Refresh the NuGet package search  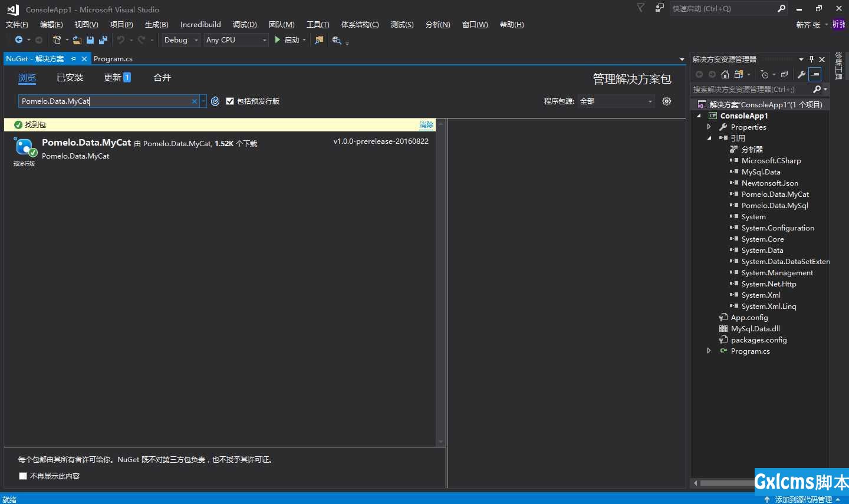[215, 101]
